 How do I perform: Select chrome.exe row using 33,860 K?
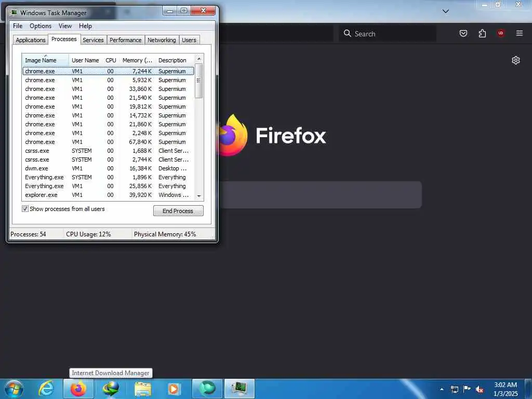coord(108,89)
